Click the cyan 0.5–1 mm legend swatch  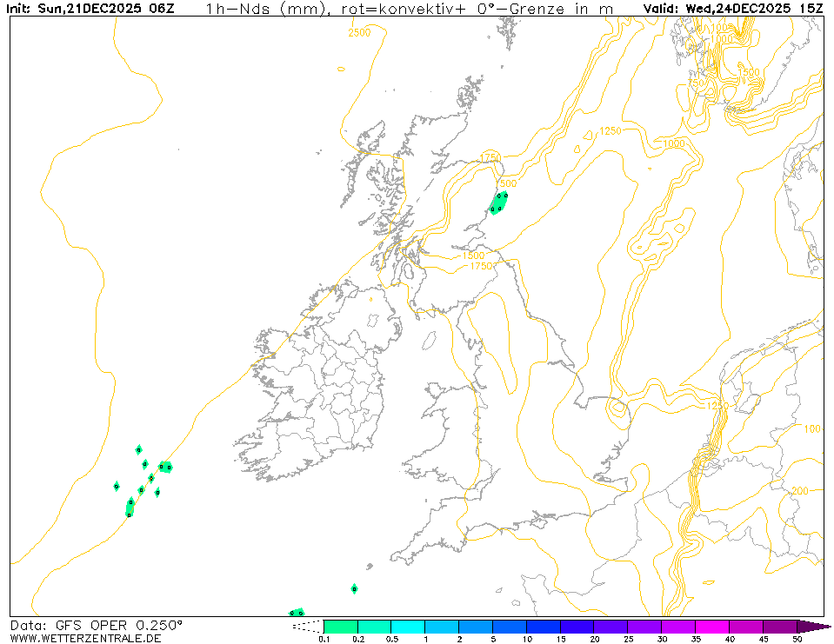408,627
